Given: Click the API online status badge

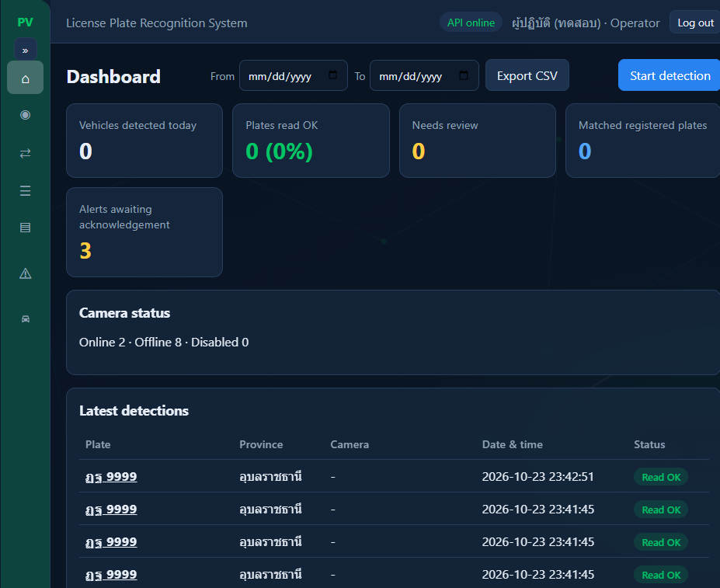Looking at the screenshot, I should tap(471, 23).
